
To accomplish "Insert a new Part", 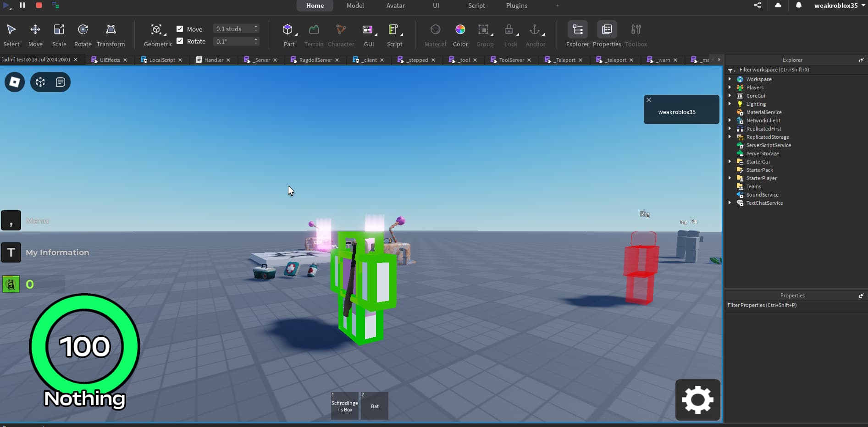I will pos(288,34).
